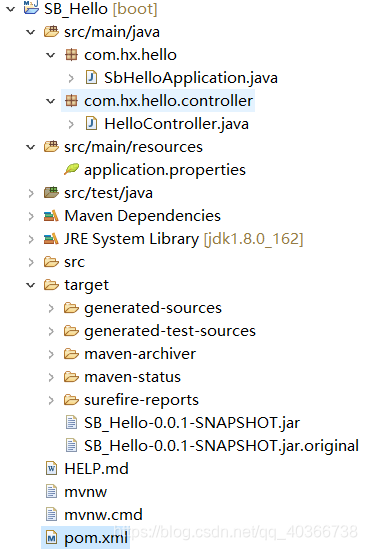Click the maven-archiver folder icon
Viewport: 367px width, 550px height.
[x=71, y=354]
